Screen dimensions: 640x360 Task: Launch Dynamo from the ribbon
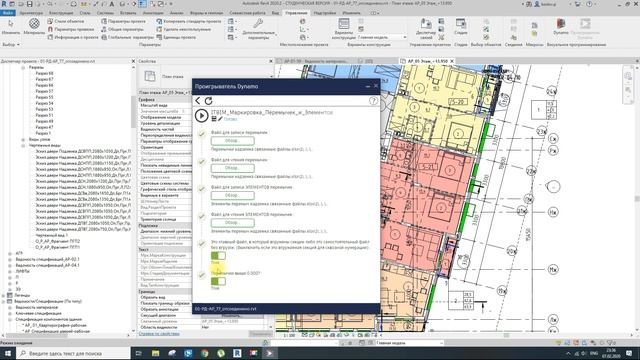(561, 27)
